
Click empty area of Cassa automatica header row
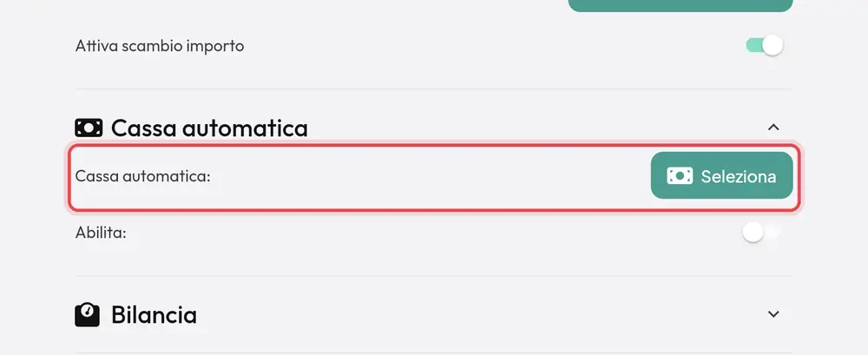coord(537,128)
